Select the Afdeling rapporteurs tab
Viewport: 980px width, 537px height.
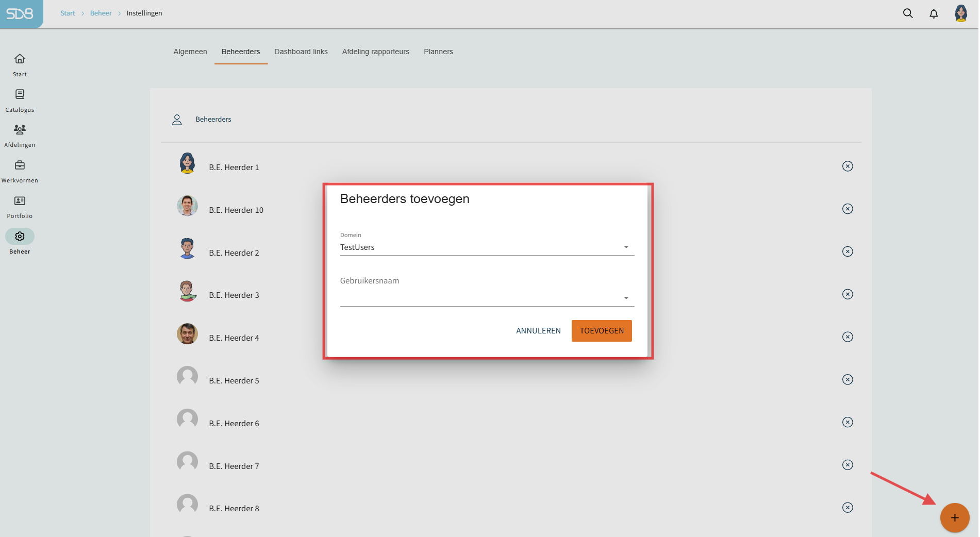coord(375,52)
